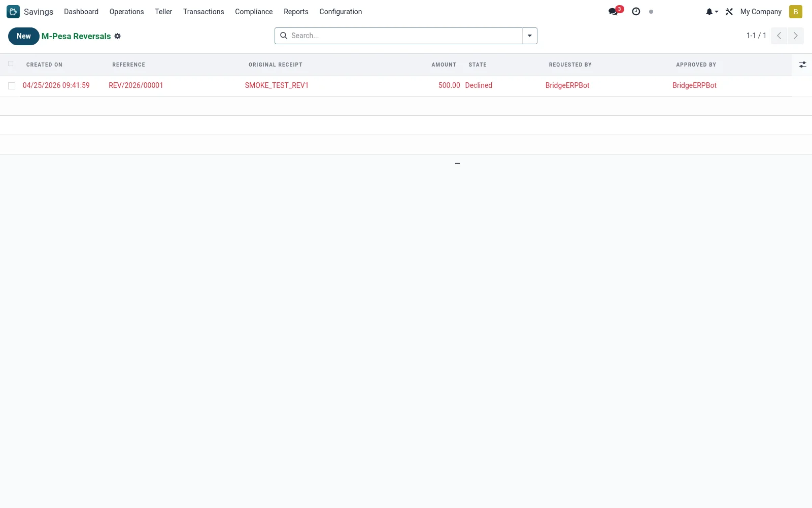The height and width of the screenshot is (508, 812).
Task: Click BridgeERPBot in Requested By column
Action: point(567,85)
